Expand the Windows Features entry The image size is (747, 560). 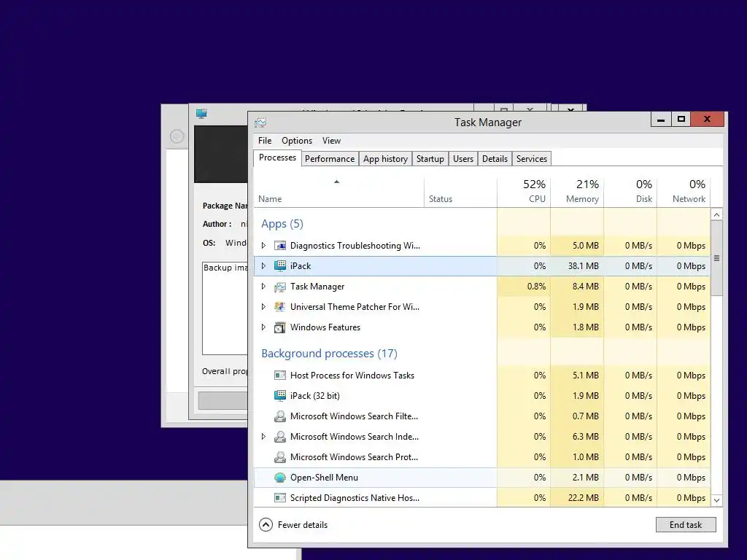point(263,327)
